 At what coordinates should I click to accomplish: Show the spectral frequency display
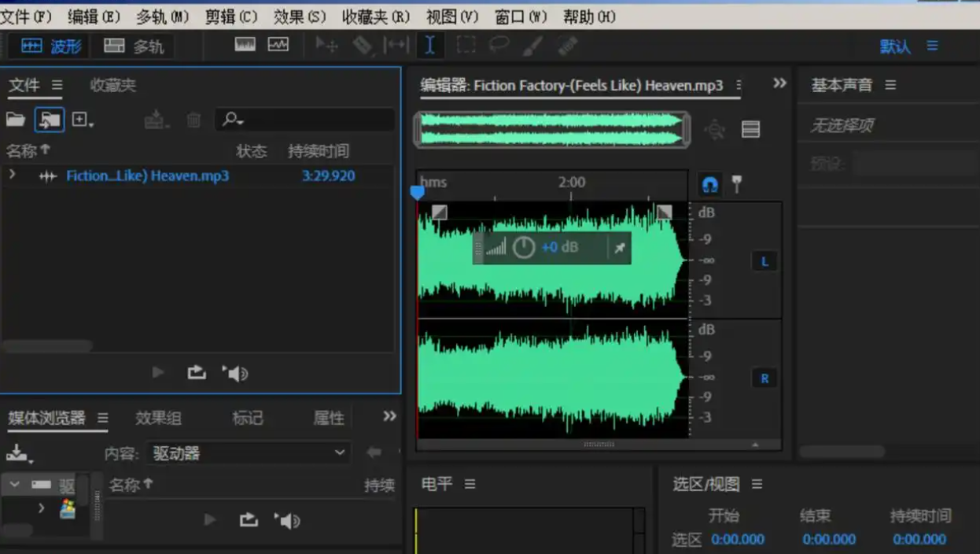tap(245, 46)
